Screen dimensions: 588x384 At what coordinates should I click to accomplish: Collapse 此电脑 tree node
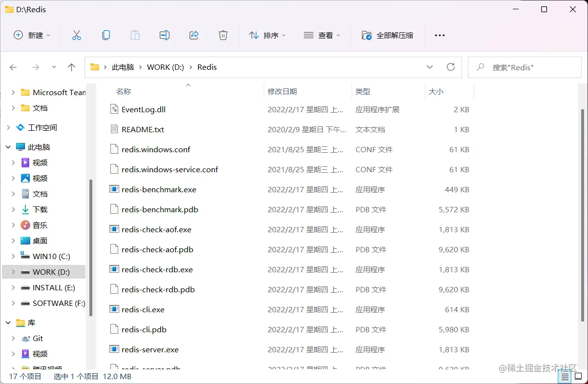coord(8,147)
